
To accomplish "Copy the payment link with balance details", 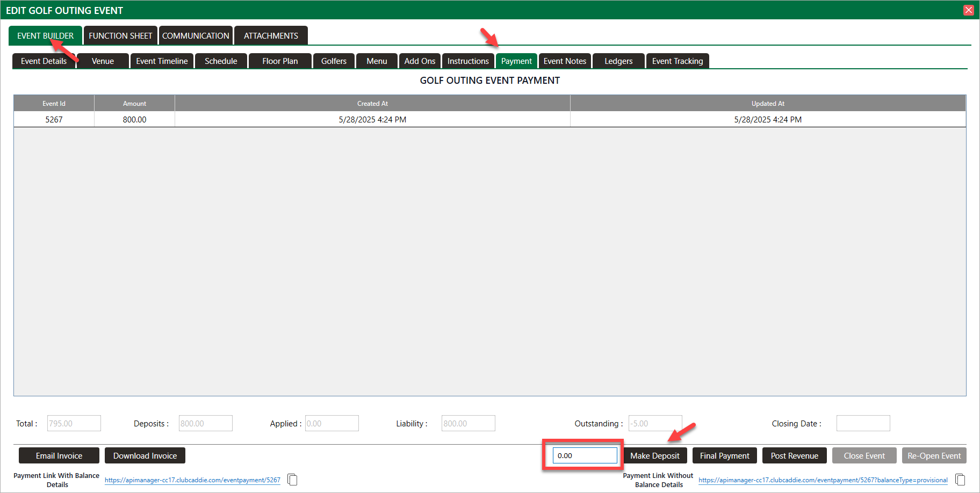I will (x=292, y=480).
